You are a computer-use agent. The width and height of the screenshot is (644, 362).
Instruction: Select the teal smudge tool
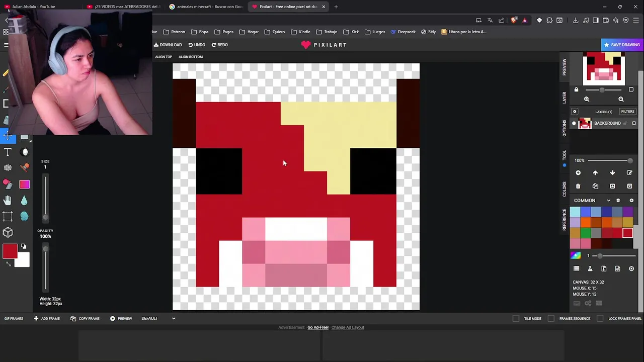click(x=25, y=216)
